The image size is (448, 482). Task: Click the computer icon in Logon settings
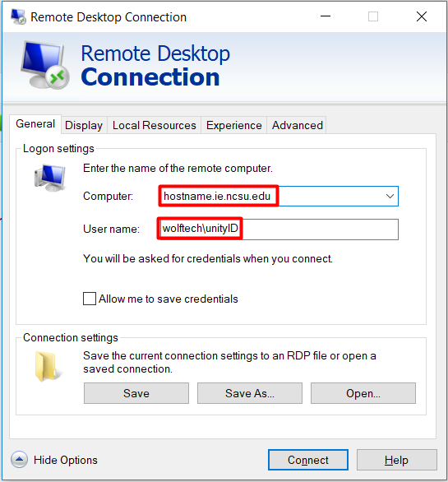pos(50,178)
